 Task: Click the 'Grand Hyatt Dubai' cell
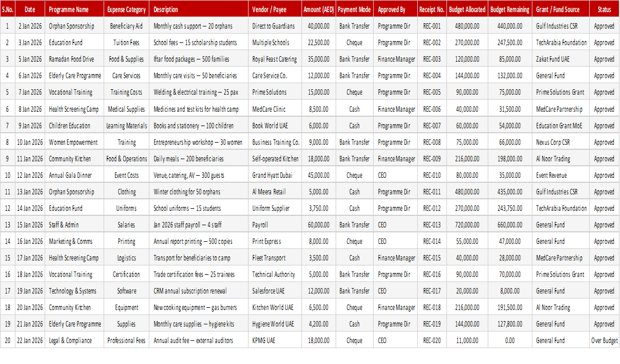tap(275, 175)
